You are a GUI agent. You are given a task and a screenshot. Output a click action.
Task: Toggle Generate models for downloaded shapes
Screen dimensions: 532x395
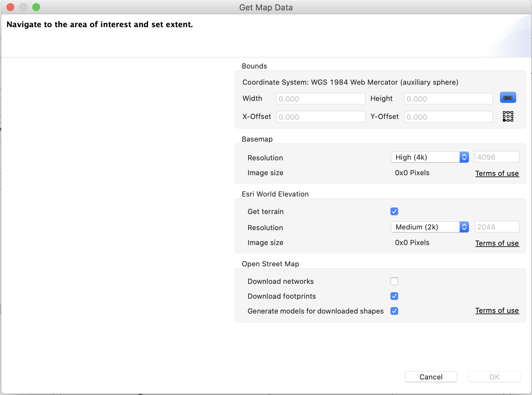(x=394, y=311)
